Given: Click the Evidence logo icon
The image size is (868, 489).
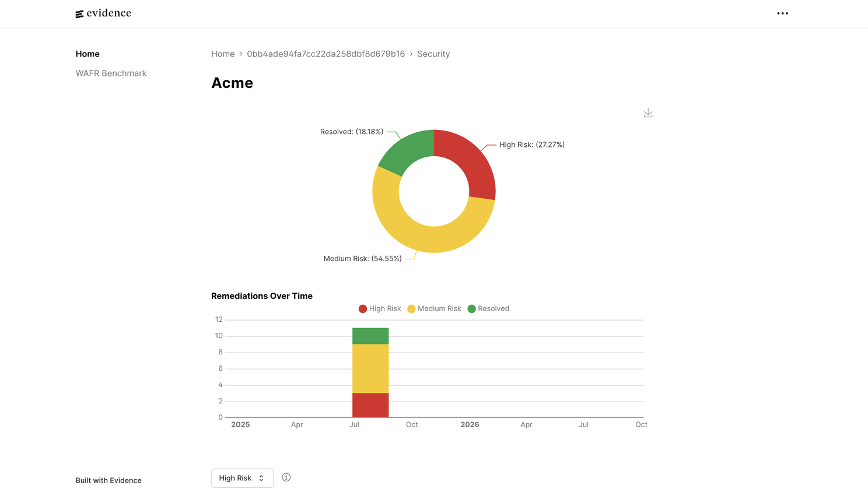Looking at the screenshot, I should [80, 14].
